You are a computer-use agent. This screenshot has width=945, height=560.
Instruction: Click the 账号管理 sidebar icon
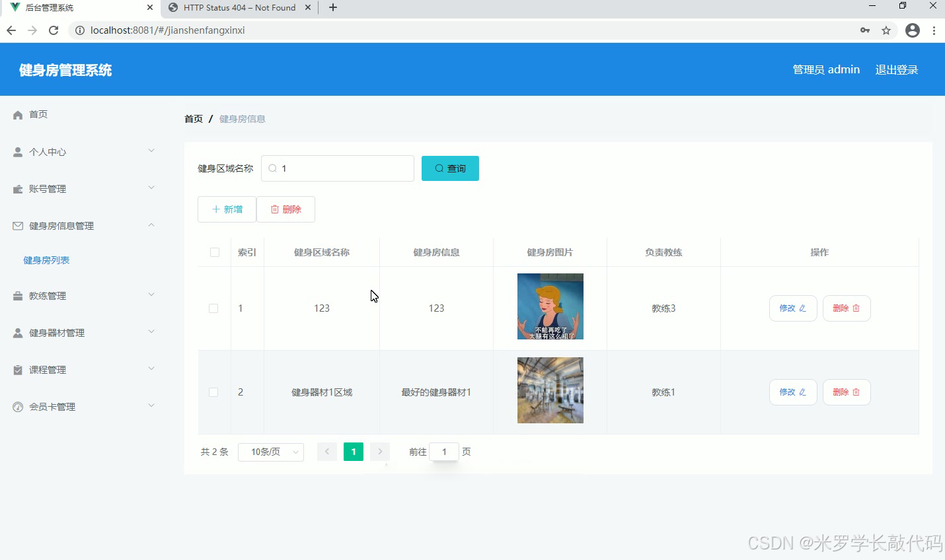(17, 188)
